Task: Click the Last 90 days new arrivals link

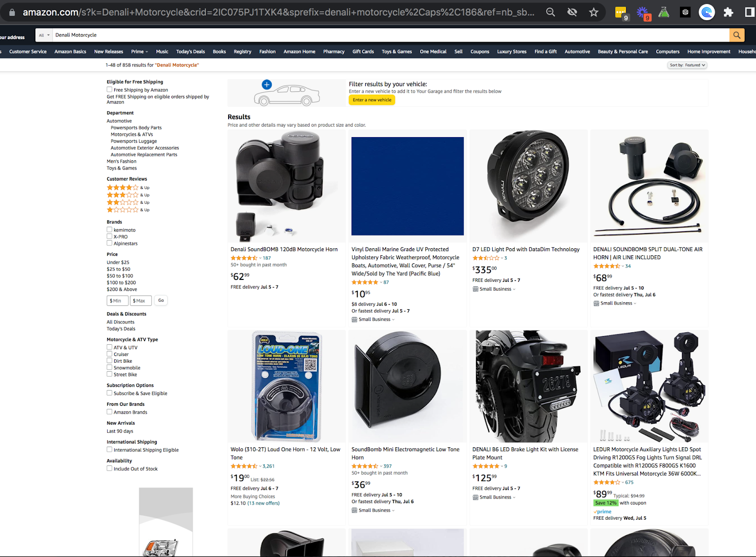Action: coord(120,431)
